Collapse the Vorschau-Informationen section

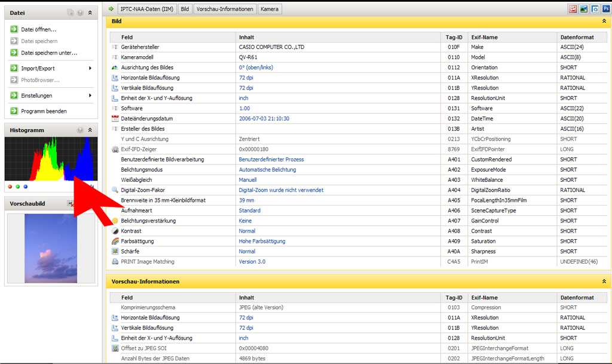[604, 282]
